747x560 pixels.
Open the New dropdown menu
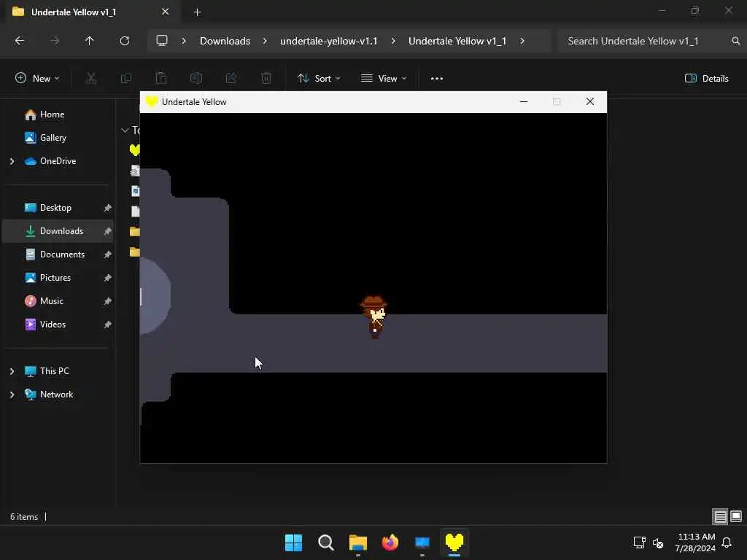(38, 79)
